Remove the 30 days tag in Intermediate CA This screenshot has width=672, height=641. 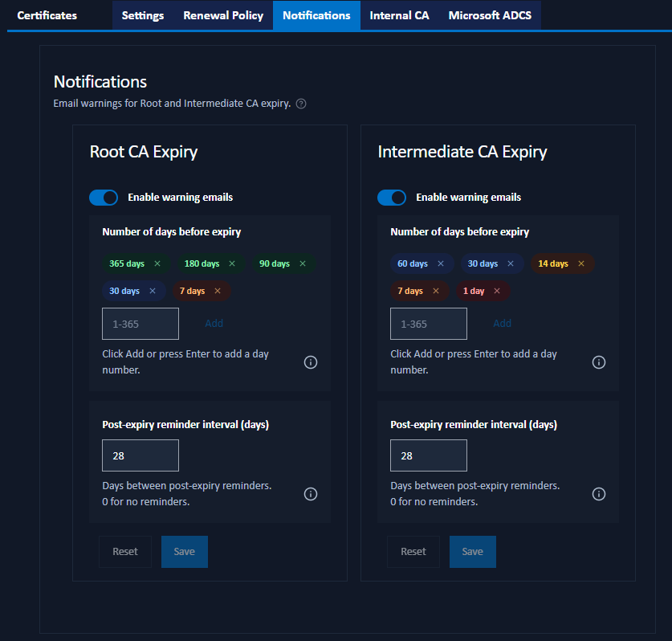pos(511,263)
